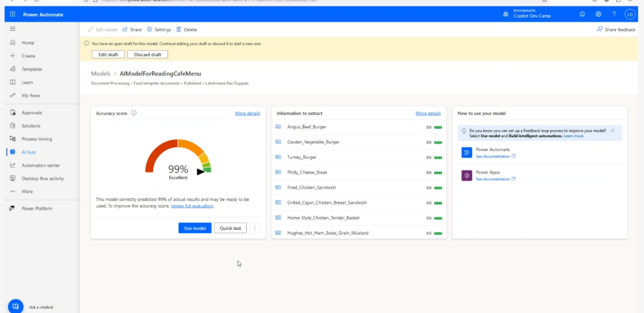Open the Ask a chatbot bubble

(15, 307)
